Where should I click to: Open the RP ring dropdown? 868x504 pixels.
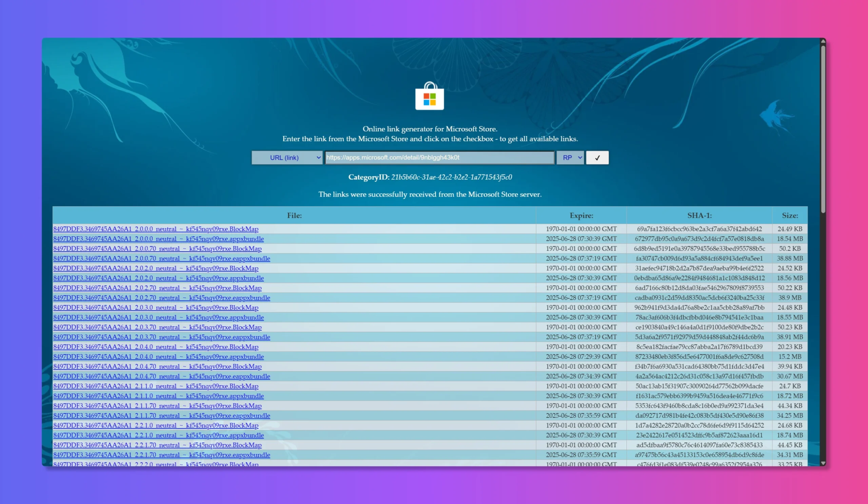(570, 157)
